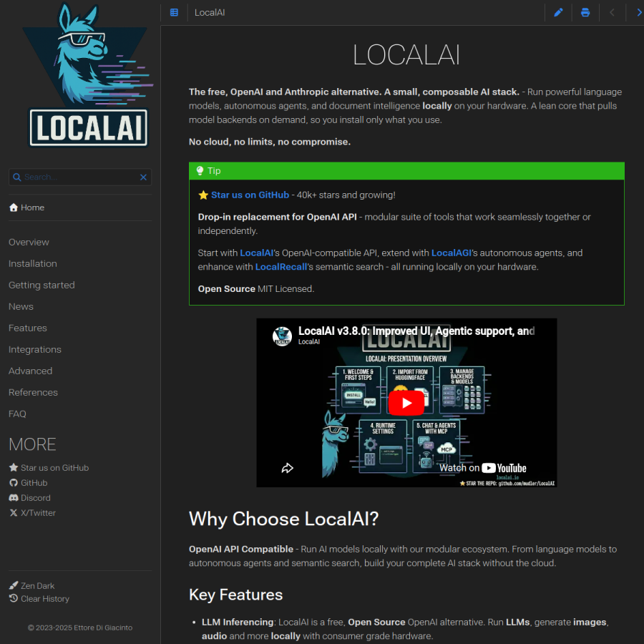Click the star icon in sidebar
The image size is (644, 644).
pos(14,467)
